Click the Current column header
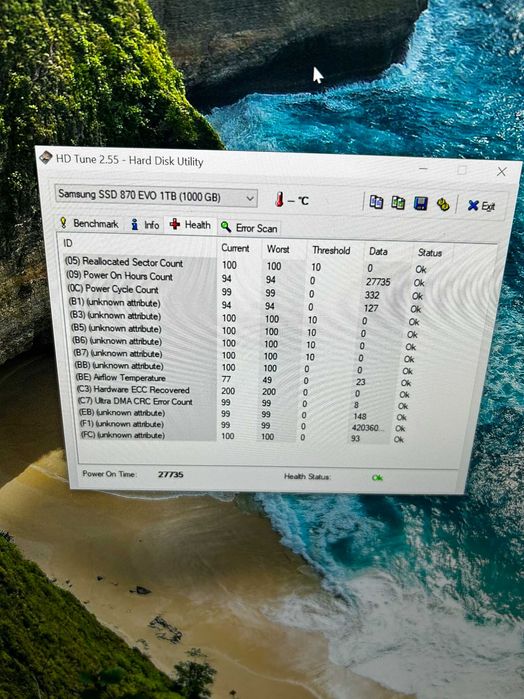The image size is (524, 699). [x=235, y=248]
